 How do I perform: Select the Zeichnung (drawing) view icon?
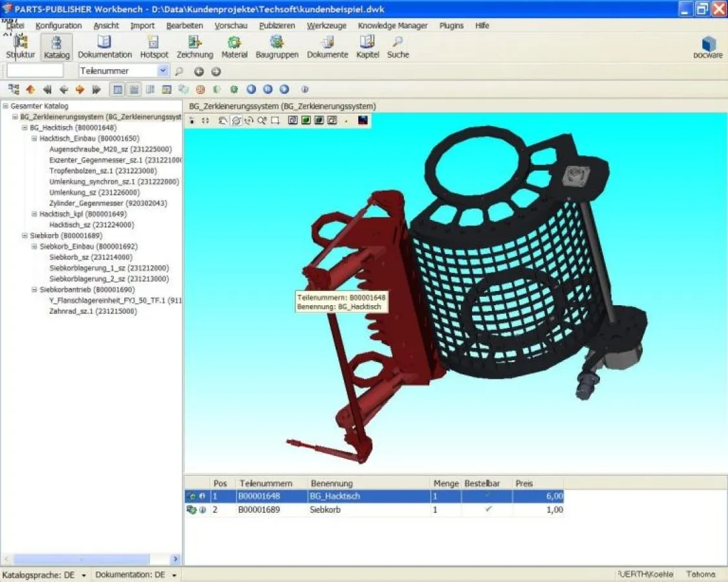tap(195, 45)
